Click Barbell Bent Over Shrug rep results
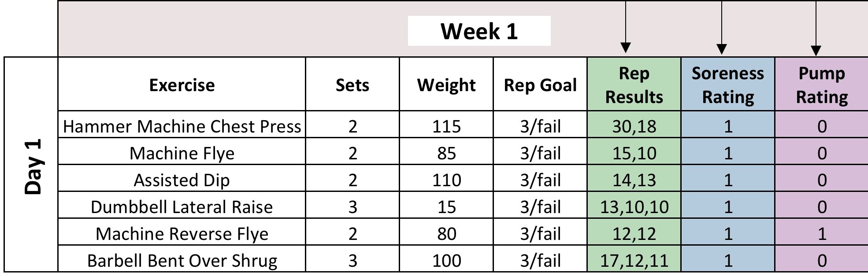Image resolution: width=868 pixels, height=276 pixels. 634,261
